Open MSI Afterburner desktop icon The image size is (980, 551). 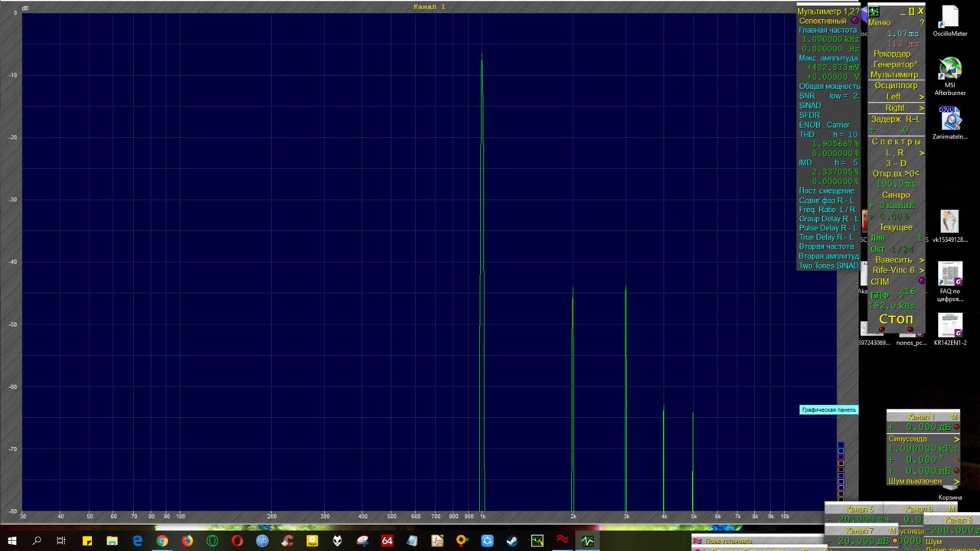(x=950, y=77)
